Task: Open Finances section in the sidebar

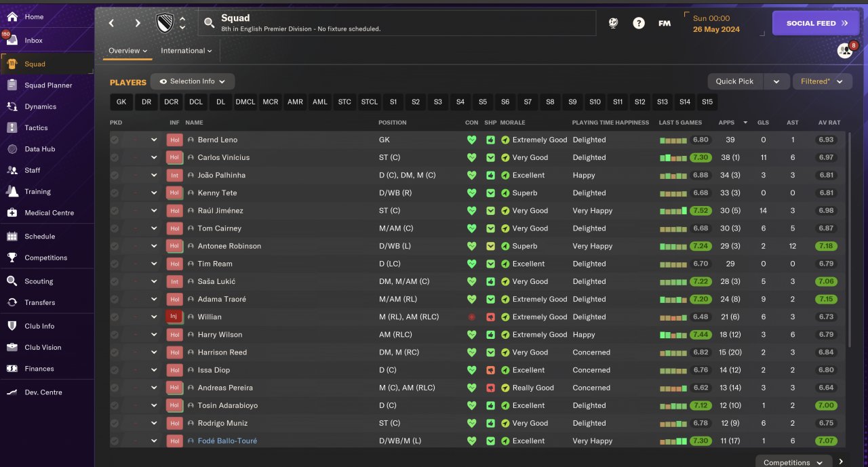Action: (39, 369)
